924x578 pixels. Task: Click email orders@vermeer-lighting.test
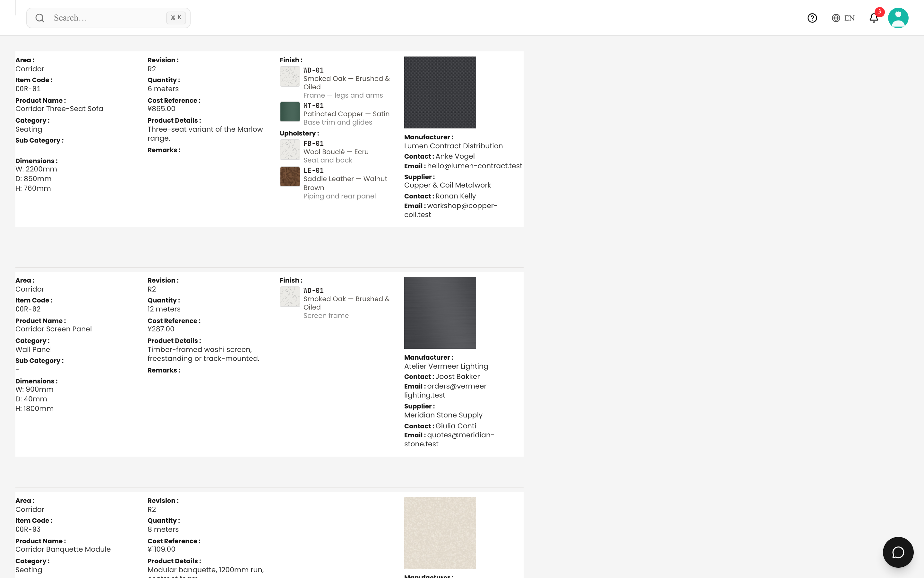click(x=447, y=390)
